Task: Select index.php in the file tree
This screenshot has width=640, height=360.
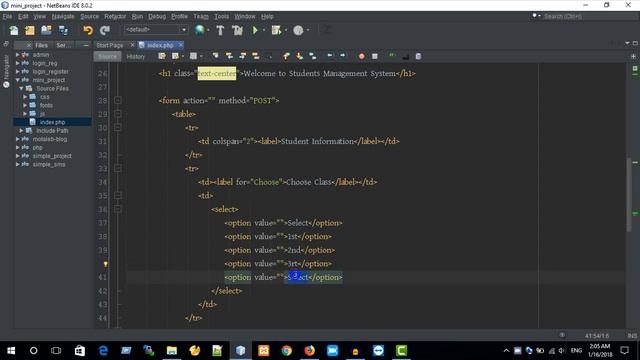Action: point(52,122)
